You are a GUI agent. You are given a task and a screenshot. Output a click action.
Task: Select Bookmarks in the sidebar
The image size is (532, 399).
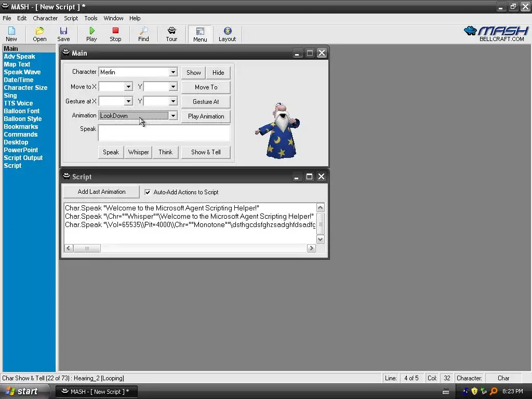pos(21,127)
